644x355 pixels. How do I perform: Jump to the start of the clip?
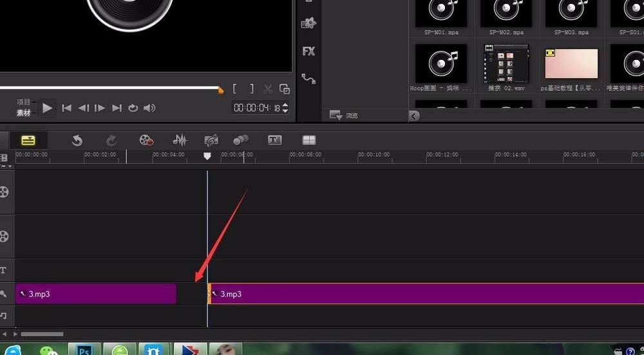66,108
